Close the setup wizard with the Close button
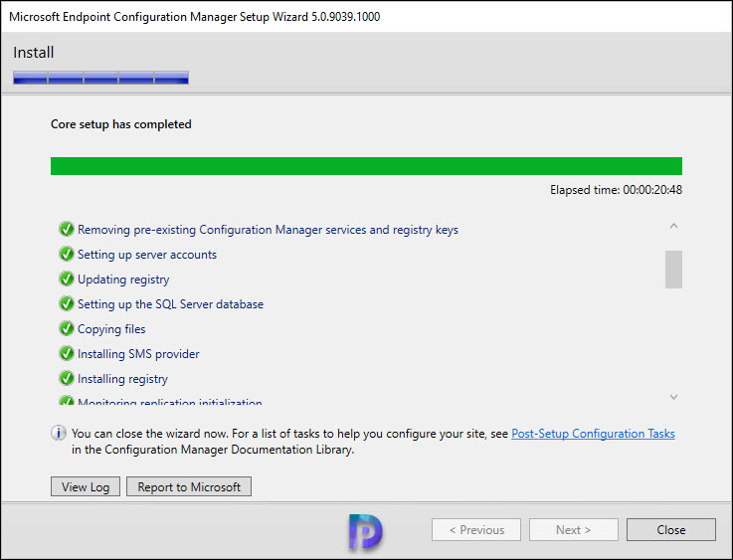This screenshot has width=733, height=560. pyautogui.click(x=670, y=529)
